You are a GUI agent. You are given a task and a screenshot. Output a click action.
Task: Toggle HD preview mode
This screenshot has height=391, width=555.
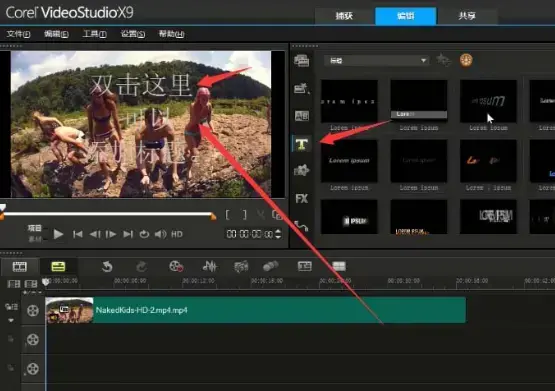tap(177, 234)
